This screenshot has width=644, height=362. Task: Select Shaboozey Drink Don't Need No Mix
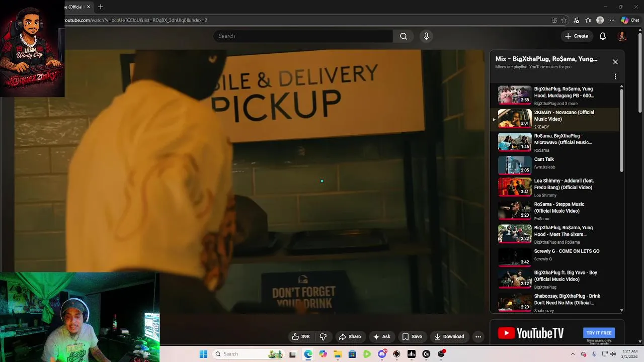[x=555, y=303]
